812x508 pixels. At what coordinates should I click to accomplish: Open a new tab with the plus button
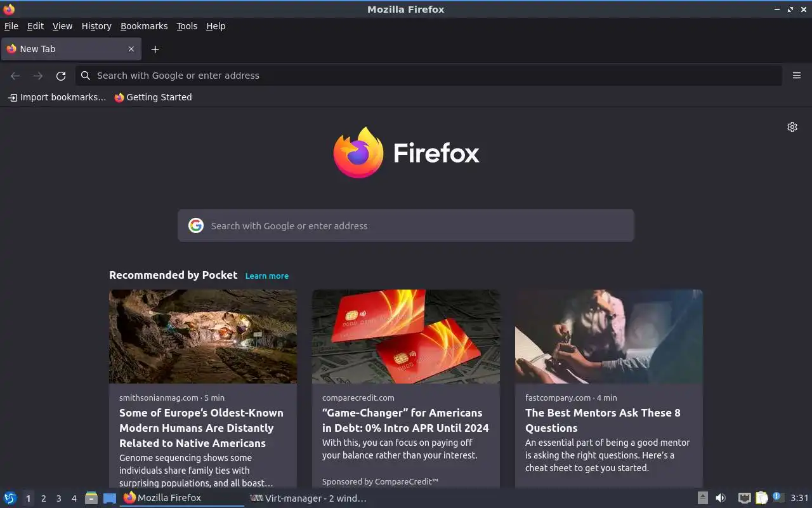(x=155, y=49)
